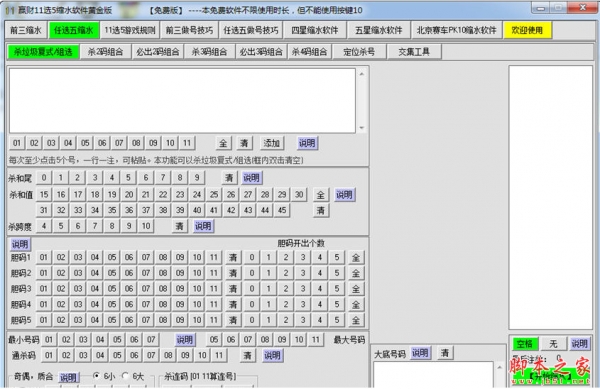Clear 大底号码 with its 清 button
Screen dimensions: 600x389
(x=445, y=353)
